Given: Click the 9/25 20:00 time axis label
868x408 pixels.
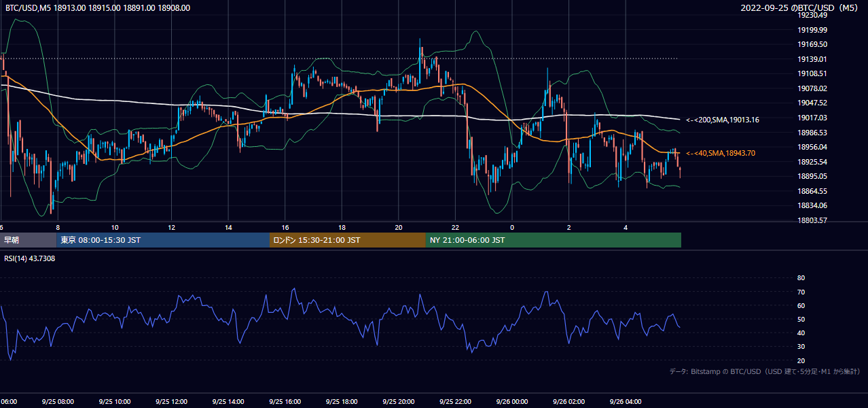Looking at the screenshot, I should pos(399,402).
